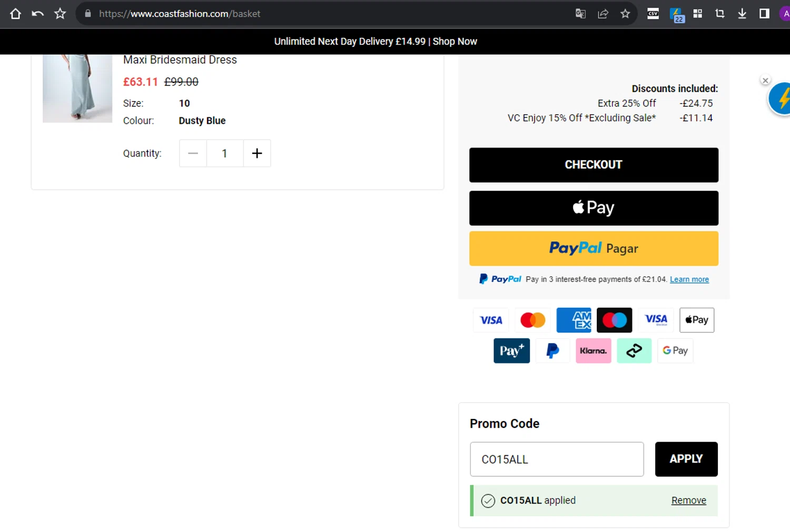Open PayPal Learn more link

(x=689, y=279)
